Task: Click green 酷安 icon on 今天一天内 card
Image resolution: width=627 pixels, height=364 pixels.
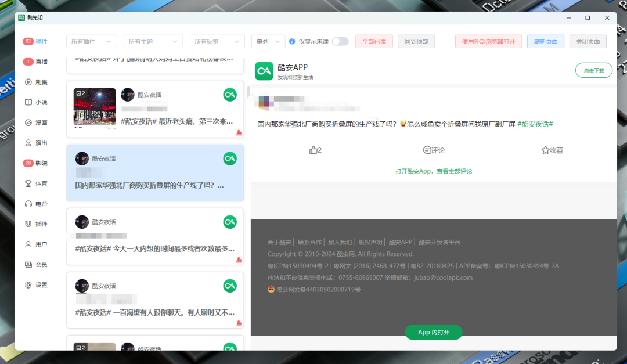Action: 230,222
